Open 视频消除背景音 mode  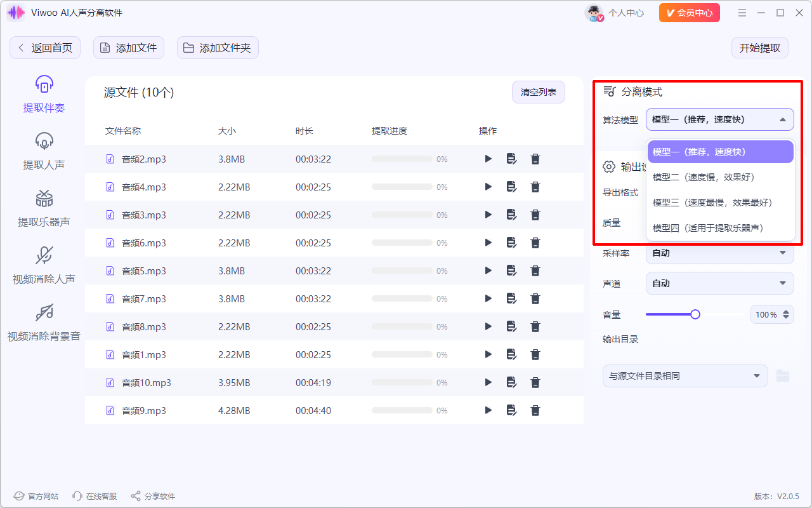click(x=44, y=323)
